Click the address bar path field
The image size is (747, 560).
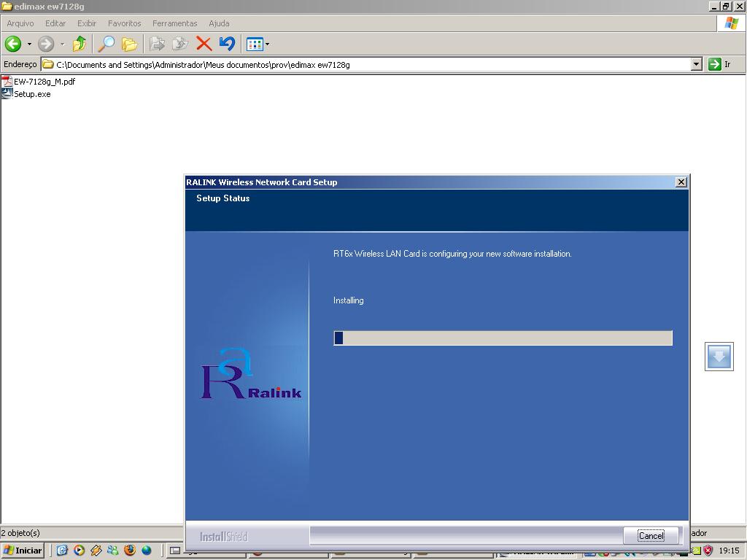pyautogui.click(x=366, y=64)
